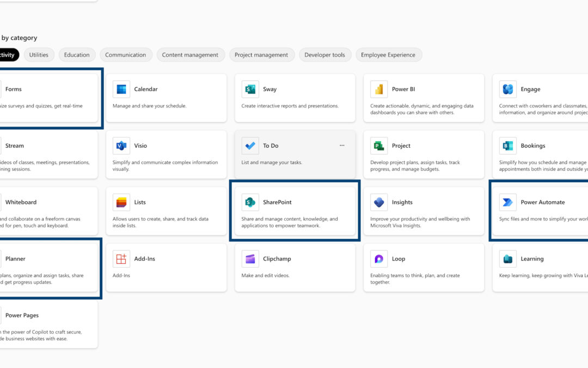Click the Loop "Enabling teams to think" description

pyautogui.click(x=415, y=279)
